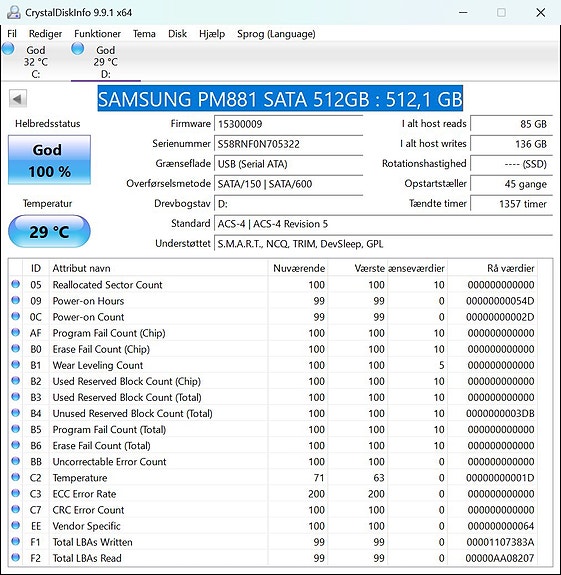The image size is (561, 575).
Task: Open the Fil menu
Action: [x=12, y=34]
